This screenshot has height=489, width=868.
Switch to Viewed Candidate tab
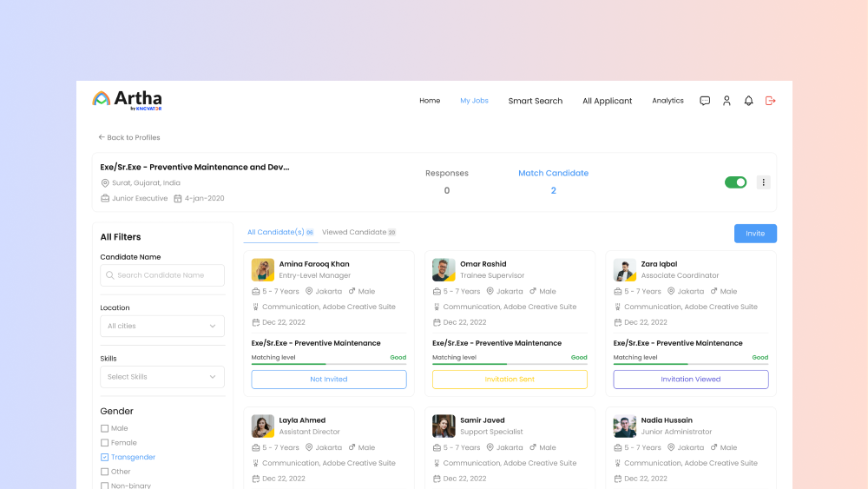coord(358,233)
